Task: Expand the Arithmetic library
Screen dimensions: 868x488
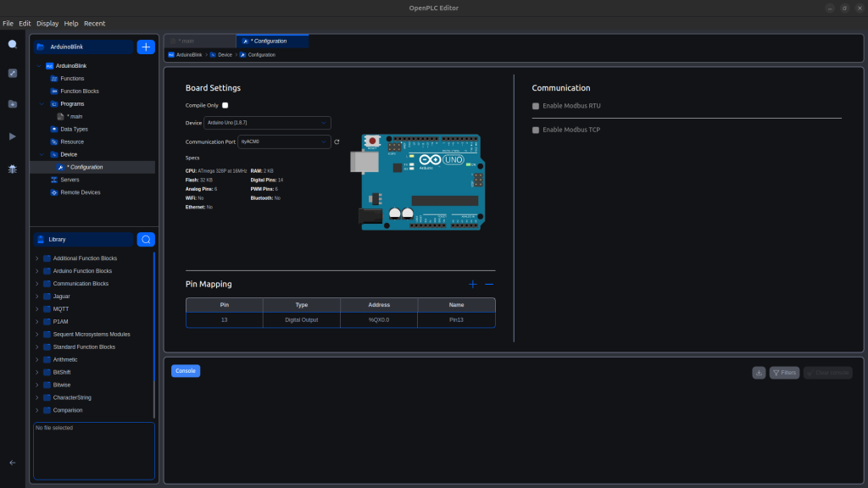Action: point(37,359)
